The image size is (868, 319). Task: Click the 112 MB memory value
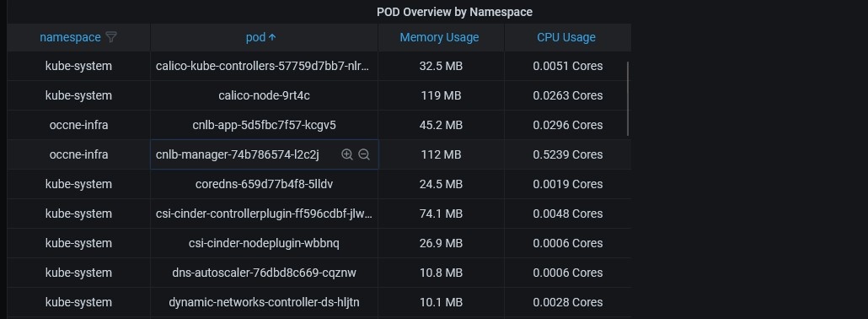(x=441, y=154)
